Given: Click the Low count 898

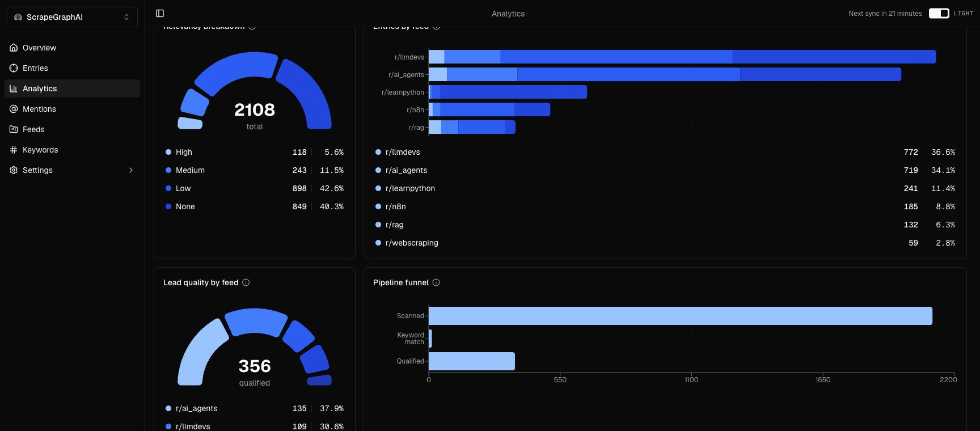Looking at the screenshot, I should pos(299,188).
